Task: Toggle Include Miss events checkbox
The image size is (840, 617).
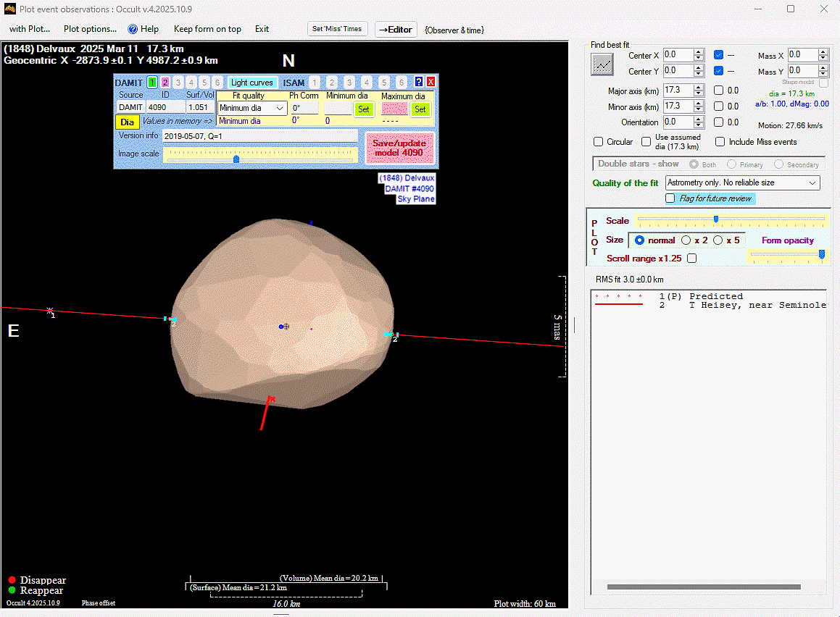Action: [720, 142]
